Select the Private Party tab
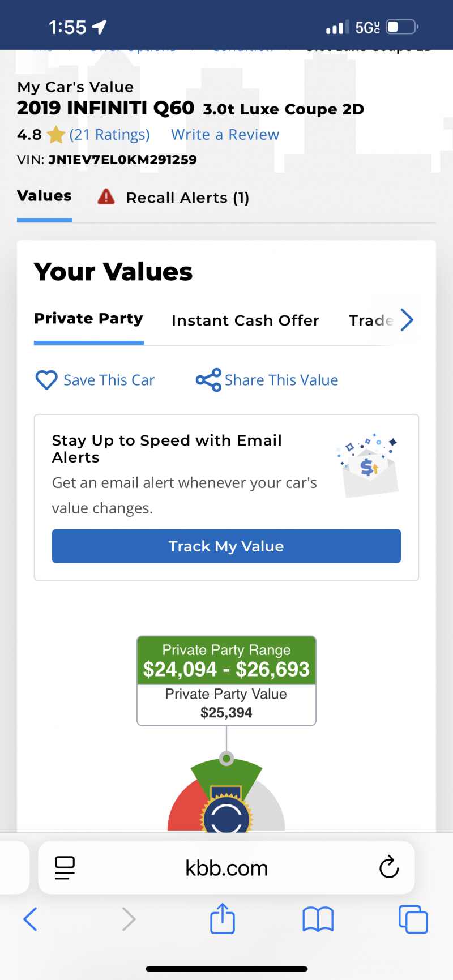The height and width of the screenshot is (980, 453). click(x=88, y=319)
